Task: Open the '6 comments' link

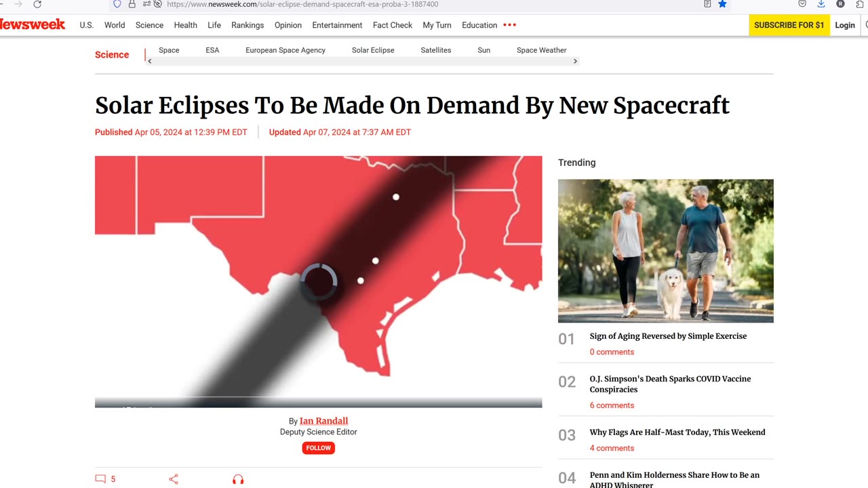Action: point(612,405)
